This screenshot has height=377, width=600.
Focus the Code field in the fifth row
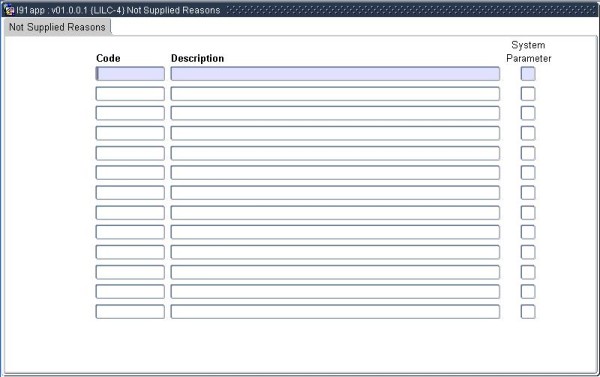(130, 153)
